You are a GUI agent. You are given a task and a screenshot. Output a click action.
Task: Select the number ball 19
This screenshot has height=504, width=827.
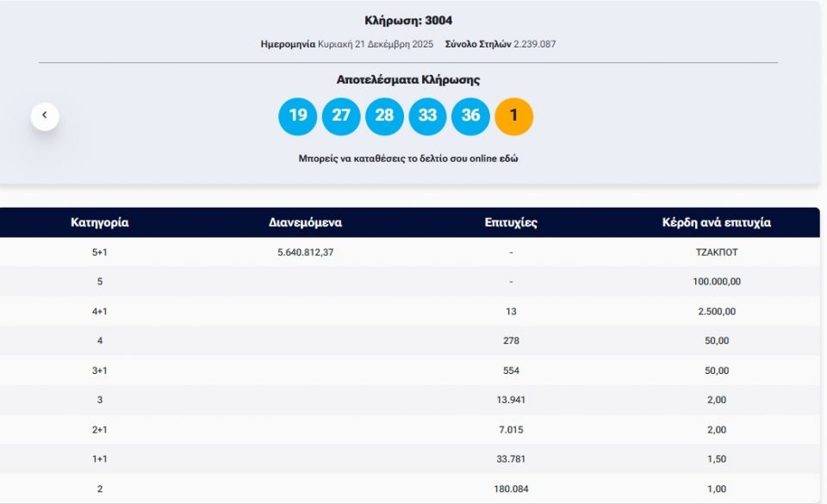point(296,115)
